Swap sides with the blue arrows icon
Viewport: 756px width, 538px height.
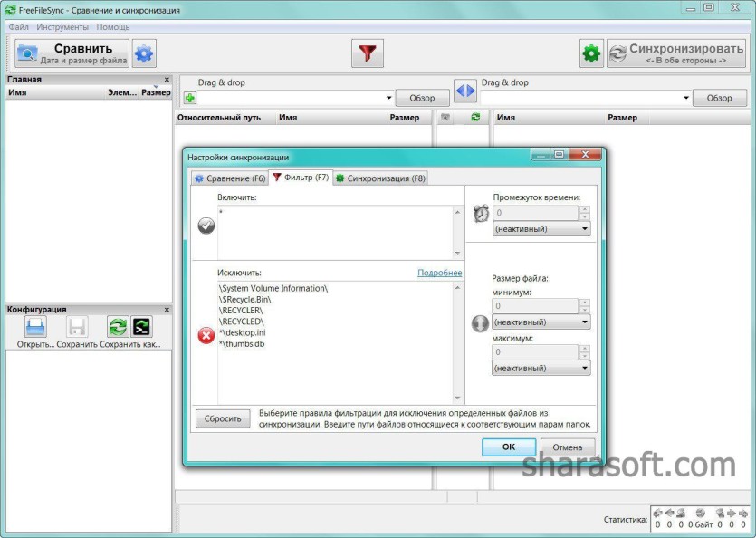click(x=465, y=91)
